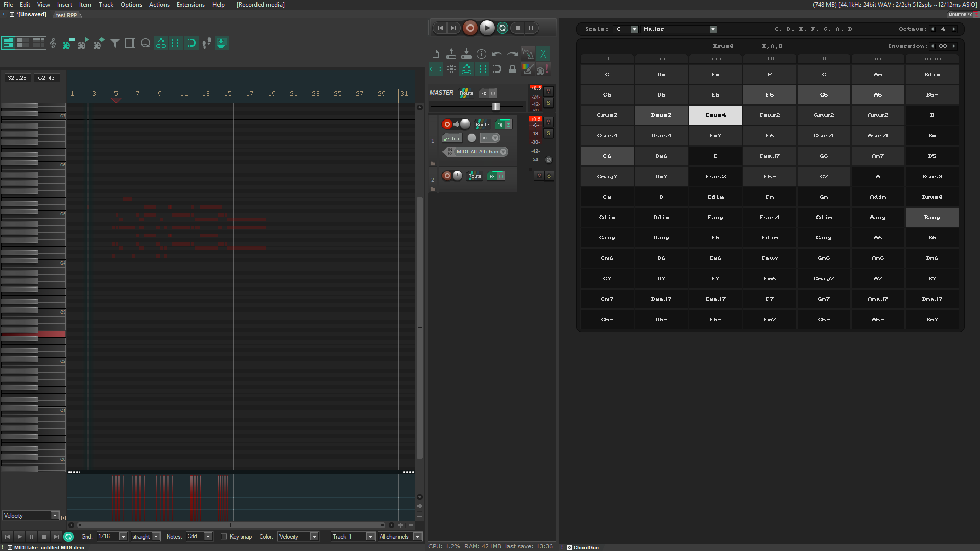Select piano roll view mode in MIDI editor
The image size is (980, 551).
point(8,43)
